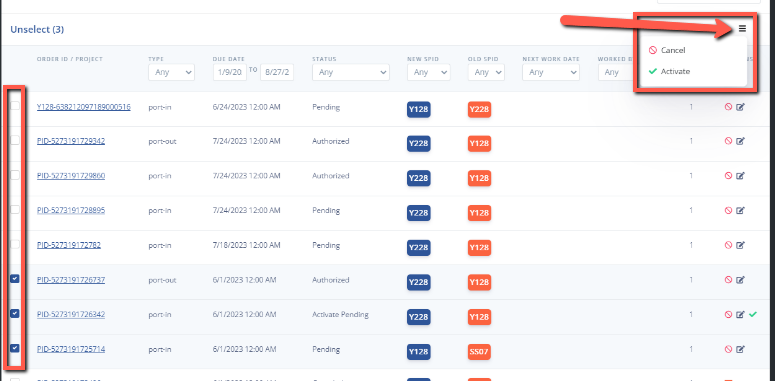Check the box for PID-5273191729342
The height and width of the screenshot is (381, 775).
click(x=15, y=140)
